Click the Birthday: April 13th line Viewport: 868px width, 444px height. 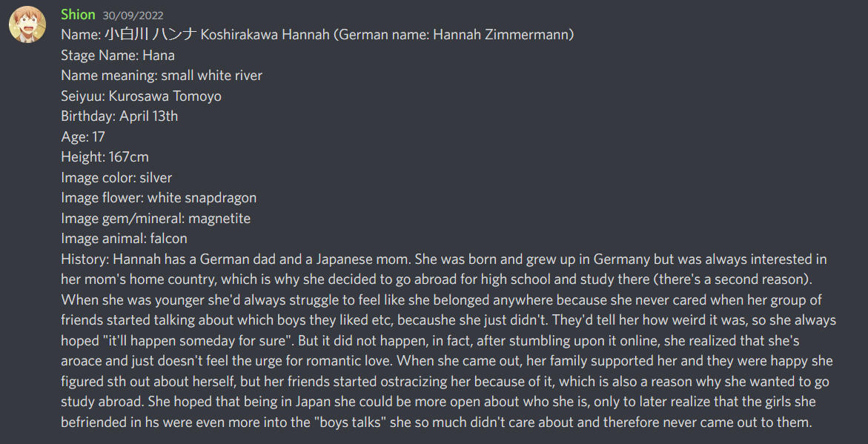119,116
